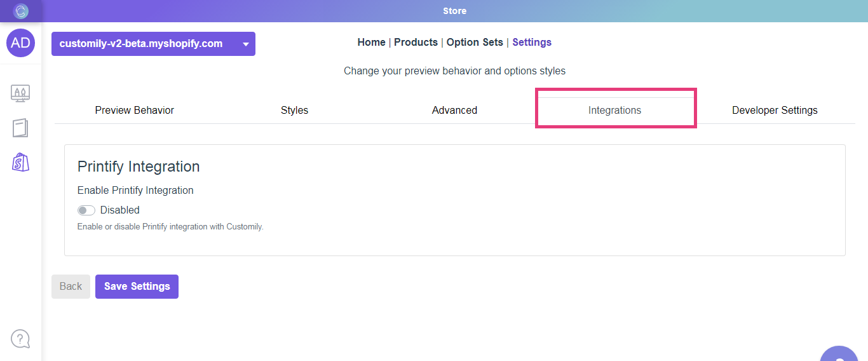Go to Option Sets in navigation
Viewport: 868px width, 361px height.
[x=475, y=43]
